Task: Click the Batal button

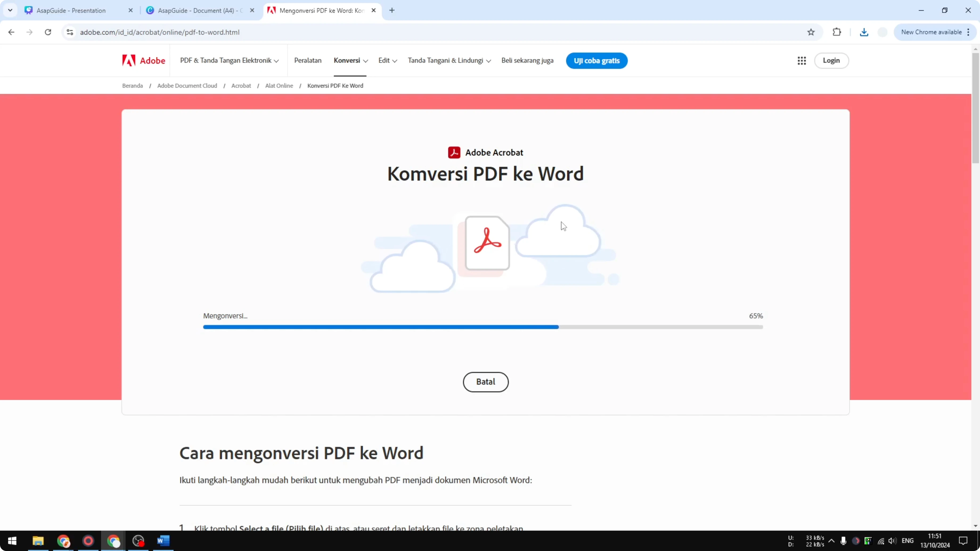Action: click(485, 382)
